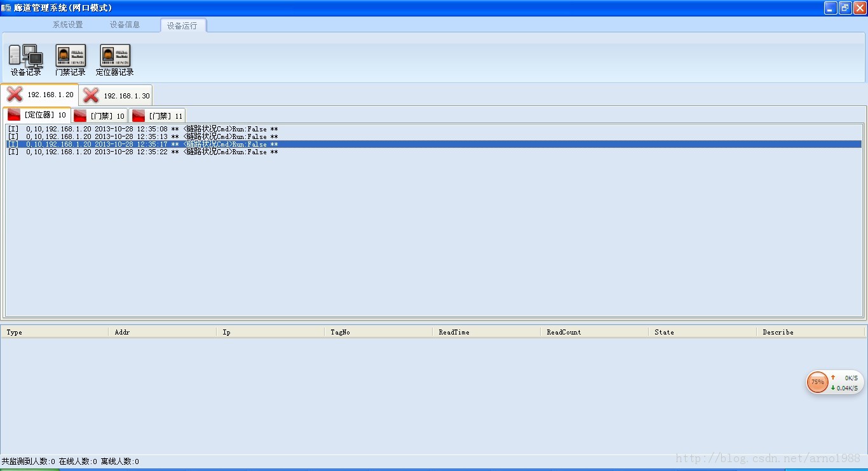Close the 廊道管理系统 window

point(860,8)
